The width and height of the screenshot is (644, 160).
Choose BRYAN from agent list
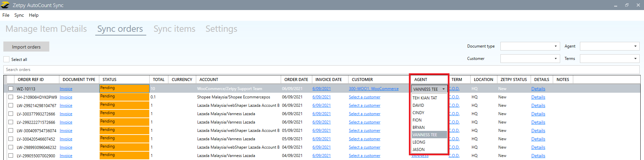pos(429,128)
